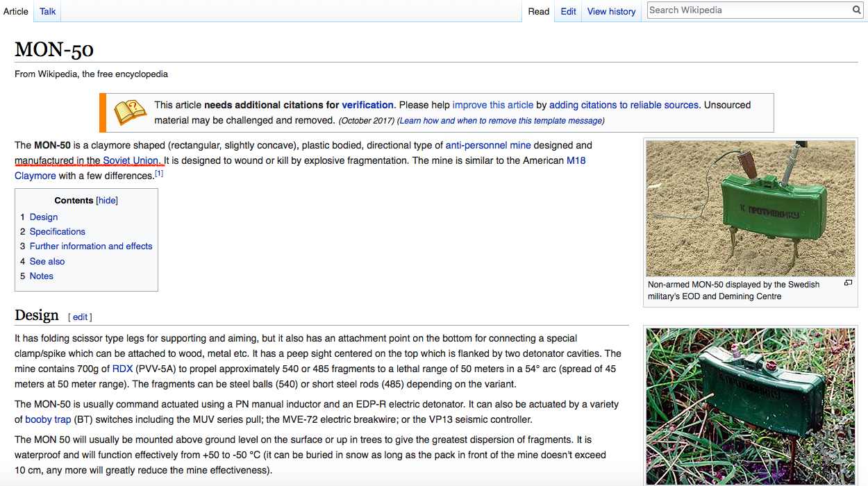Click the enlarge icon under first image

848,283
